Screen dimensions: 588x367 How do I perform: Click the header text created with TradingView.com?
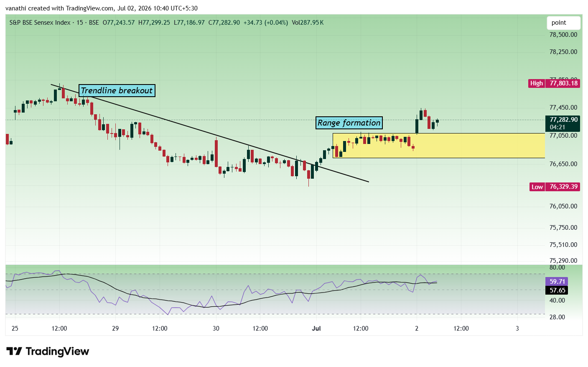(x=71, y=8)
